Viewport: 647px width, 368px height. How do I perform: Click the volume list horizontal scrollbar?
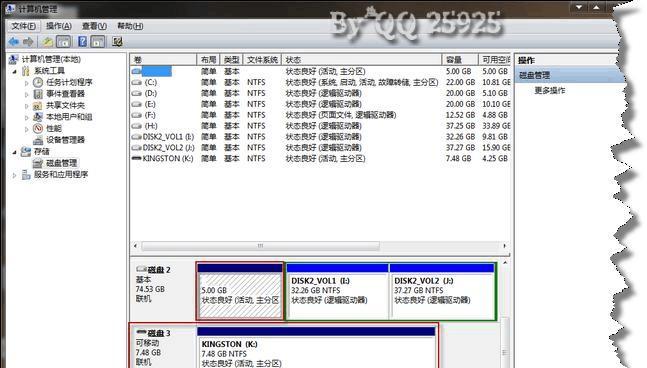(320, 246)
